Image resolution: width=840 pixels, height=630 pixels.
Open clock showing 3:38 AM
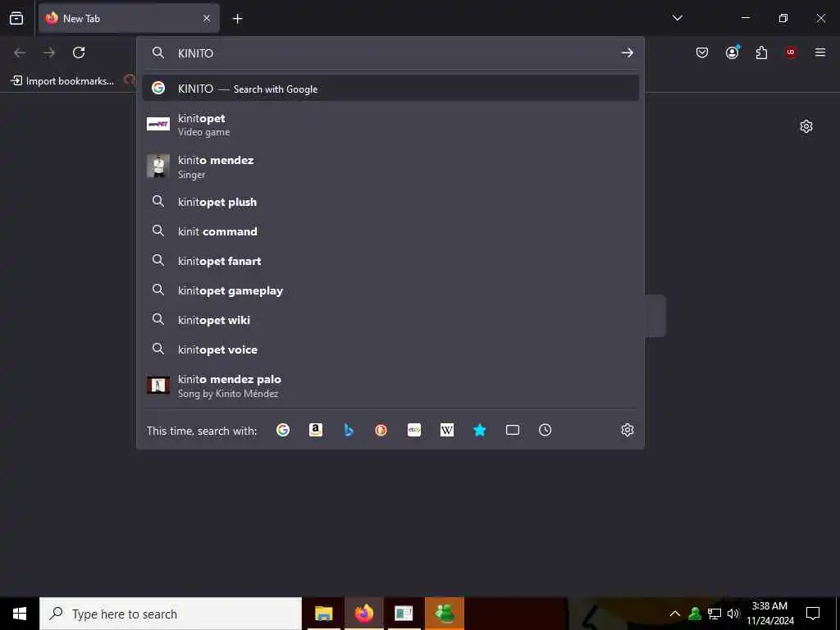(769, 614)
